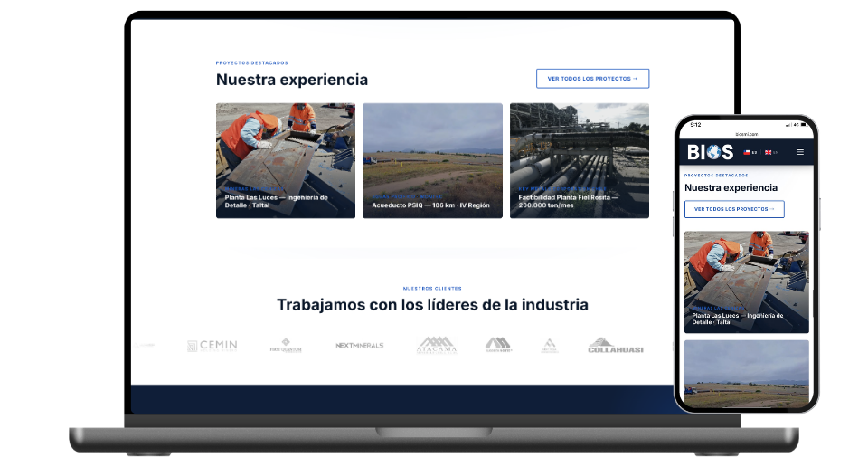Click the mountain logo left of Collahuasi

[x=549, y=346]
